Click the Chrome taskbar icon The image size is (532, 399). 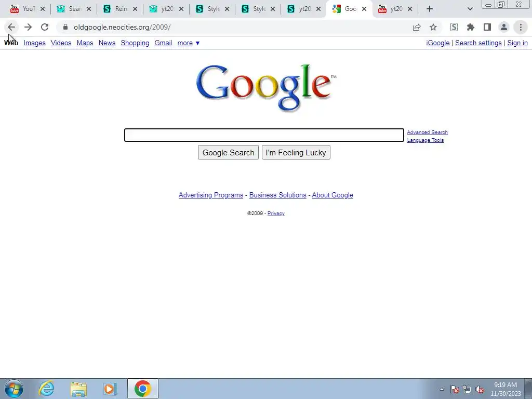click(x=143, y=389)
